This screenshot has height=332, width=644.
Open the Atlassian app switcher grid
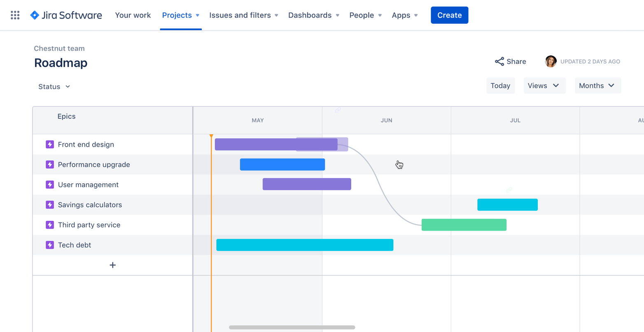15,15
